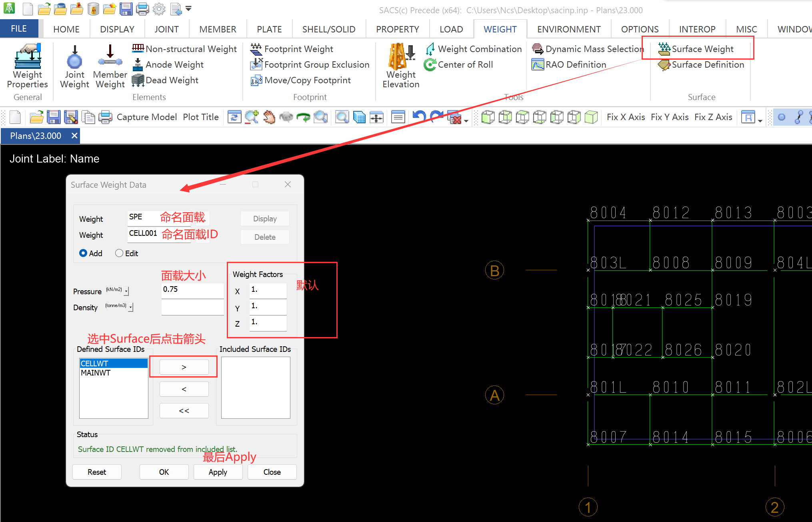The image size is (812, 522).
Task: Click the > button to include surface
Action: [184, 367]
